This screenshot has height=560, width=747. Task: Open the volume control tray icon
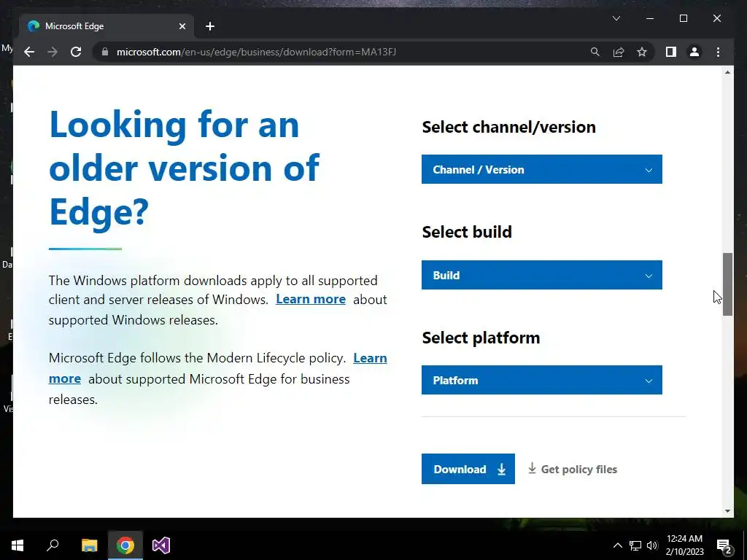click(x=651, y=545)
